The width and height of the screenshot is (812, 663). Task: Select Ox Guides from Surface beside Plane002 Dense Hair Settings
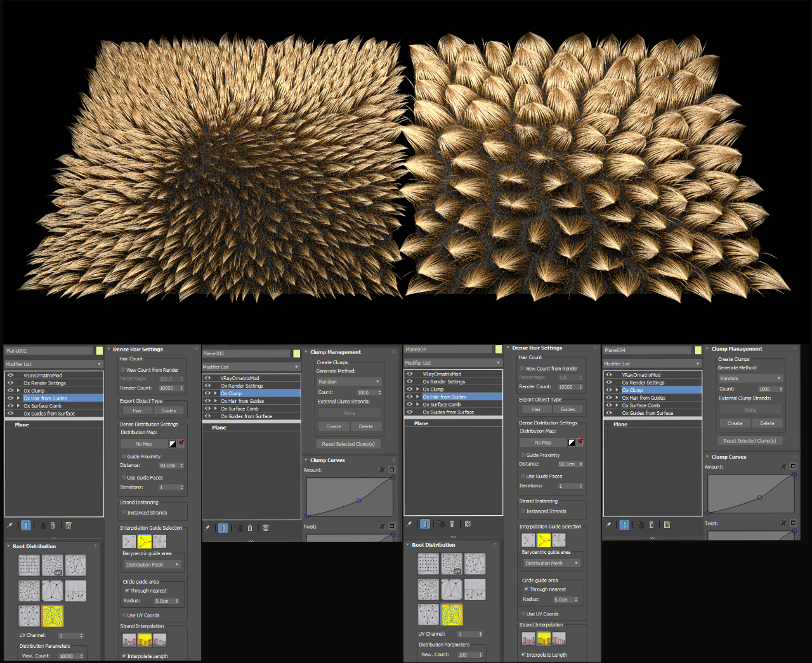49,414
